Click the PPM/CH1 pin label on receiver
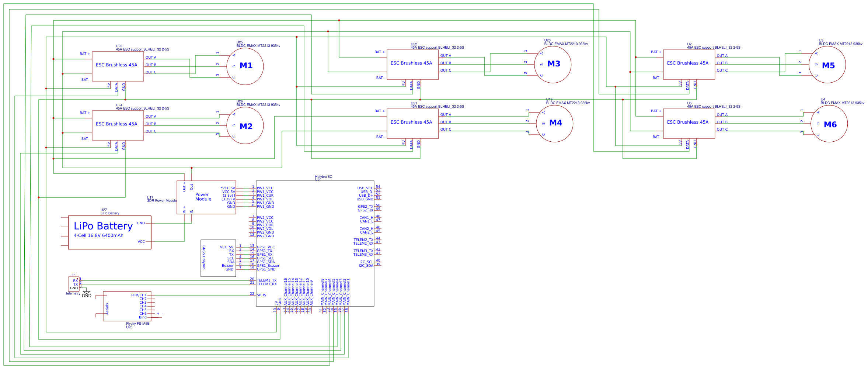868x369 pixels. tap(139, 295)
